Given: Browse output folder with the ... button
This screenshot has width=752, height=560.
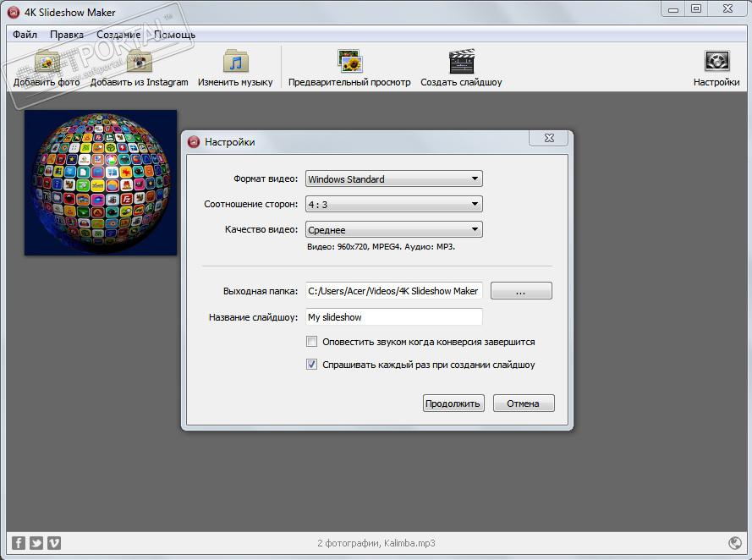Looking at the screenshot, I should point(521,290).
